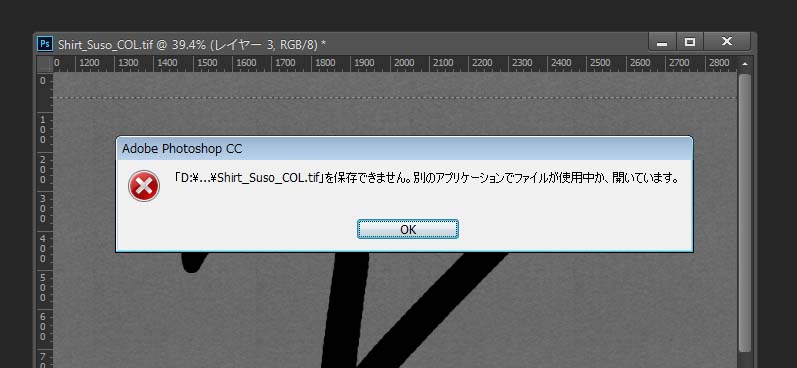Viewport: 797px width, 368px height.
Task: Click the 2800 mark on horizontal ruler
Action: [719, 63]
